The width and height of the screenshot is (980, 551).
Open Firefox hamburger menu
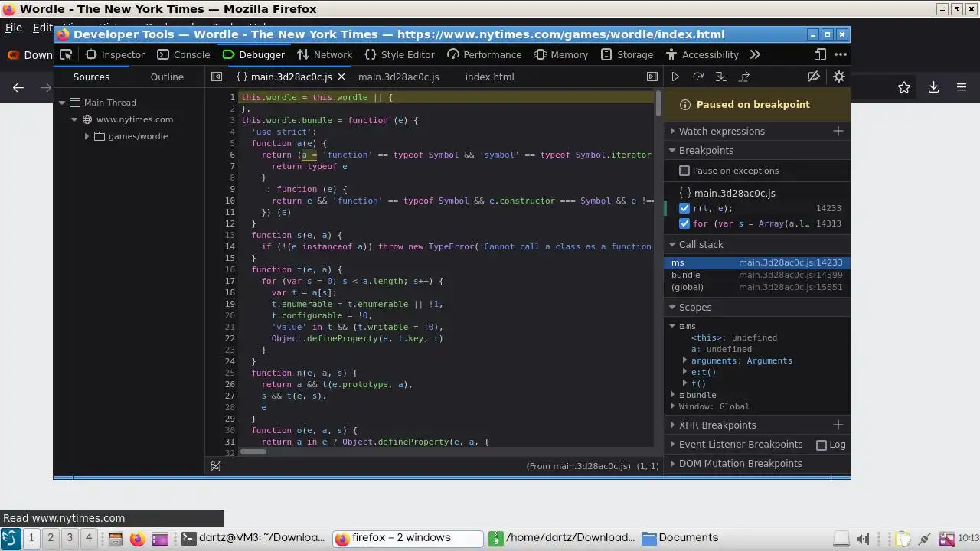[962, 87]
